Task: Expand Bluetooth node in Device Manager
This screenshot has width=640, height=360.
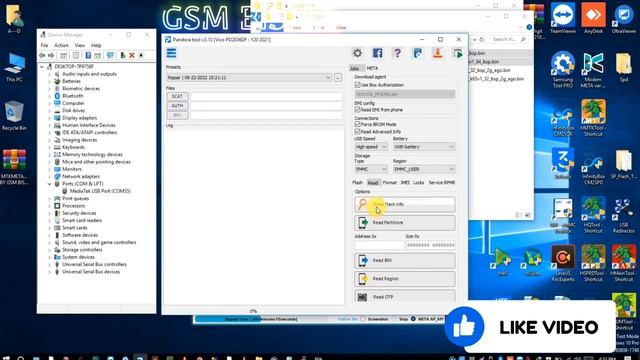Action: pyautogui.click(x=50, y=96)
